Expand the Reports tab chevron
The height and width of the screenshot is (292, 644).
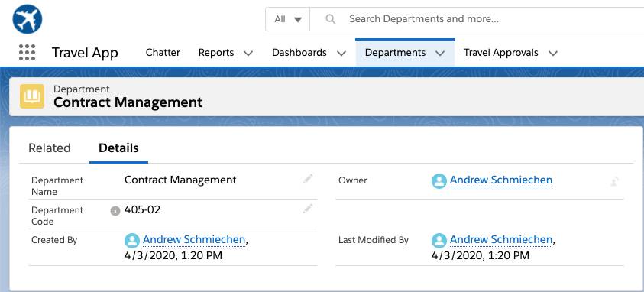click(x=248, y=53)
